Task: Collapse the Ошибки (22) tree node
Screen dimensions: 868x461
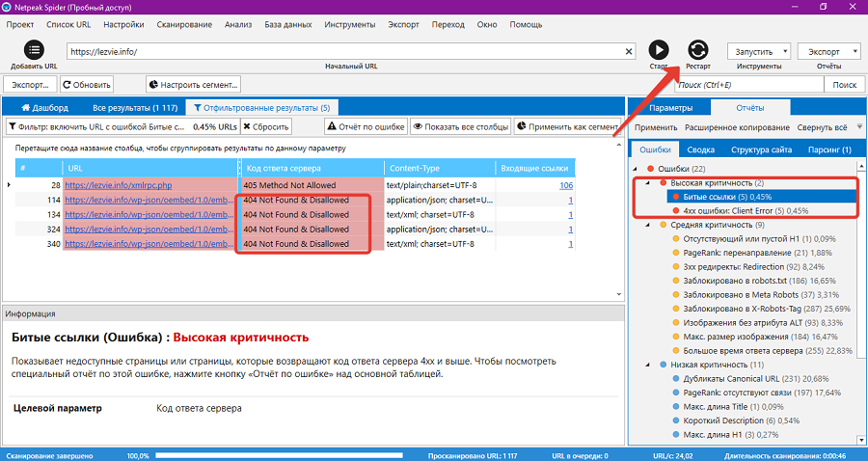Action: pos(636,169)
